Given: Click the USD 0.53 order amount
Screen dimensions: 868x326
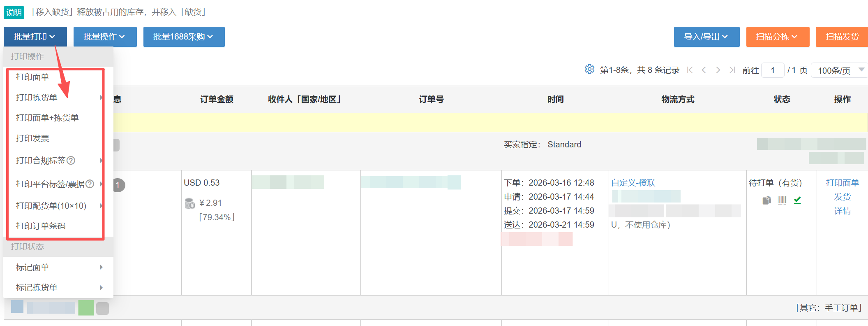Looking at the screenshot, I should point(202,183).
